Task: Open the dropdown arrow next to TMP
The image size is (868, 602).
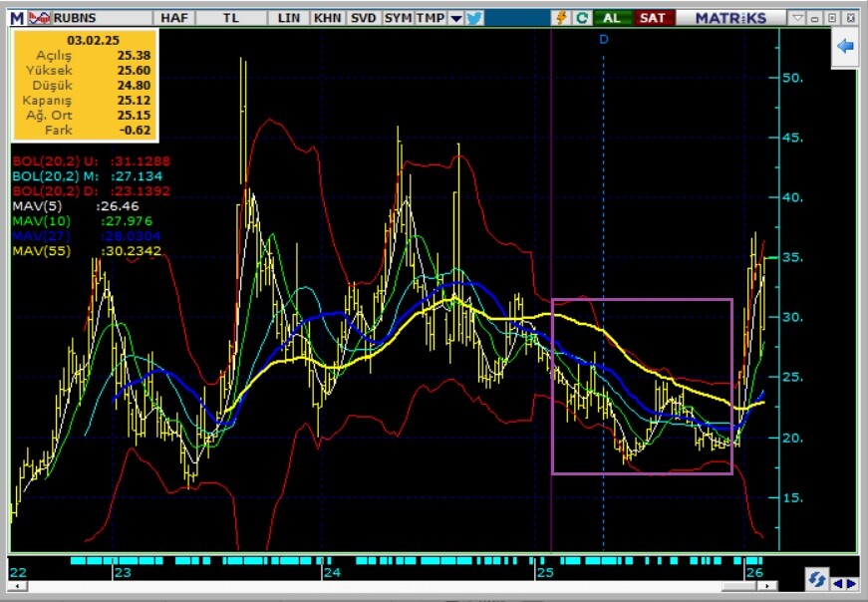Action: click(x=455, y=18)
